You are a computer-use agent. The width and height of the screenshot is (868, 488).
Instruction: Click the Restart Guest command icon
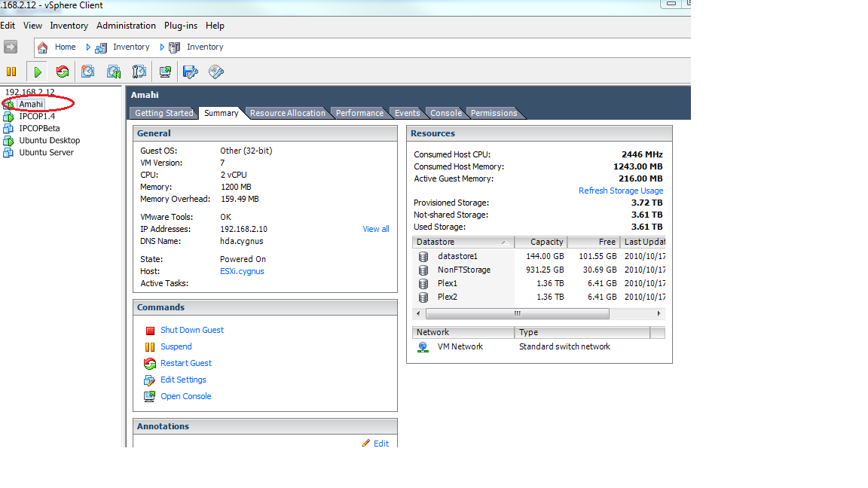tap(150, 364)
